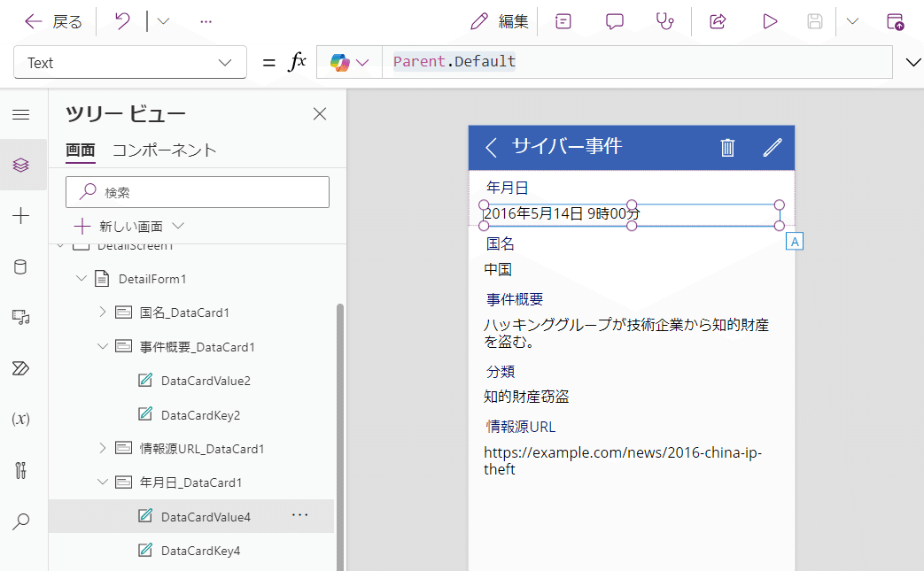The width and height of the screenshot is (924, 571).
Task: Switch to the コンポーネント tab
Action: tap(165, 150)
